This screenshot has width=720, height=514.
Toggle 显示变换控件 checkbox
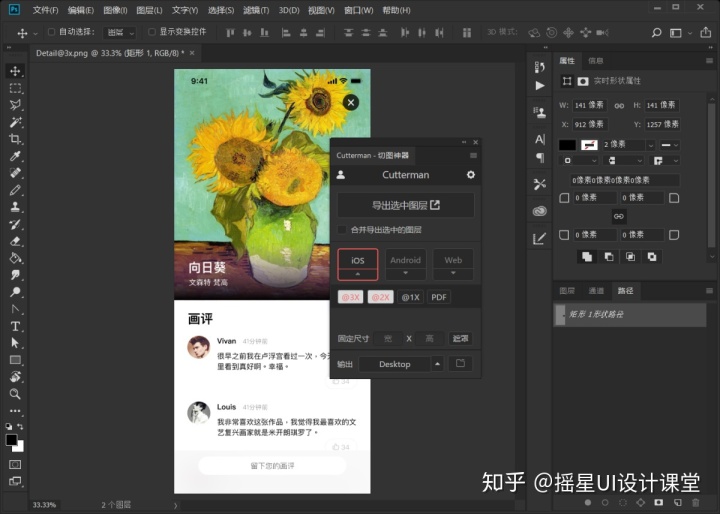tap(152, 32)
